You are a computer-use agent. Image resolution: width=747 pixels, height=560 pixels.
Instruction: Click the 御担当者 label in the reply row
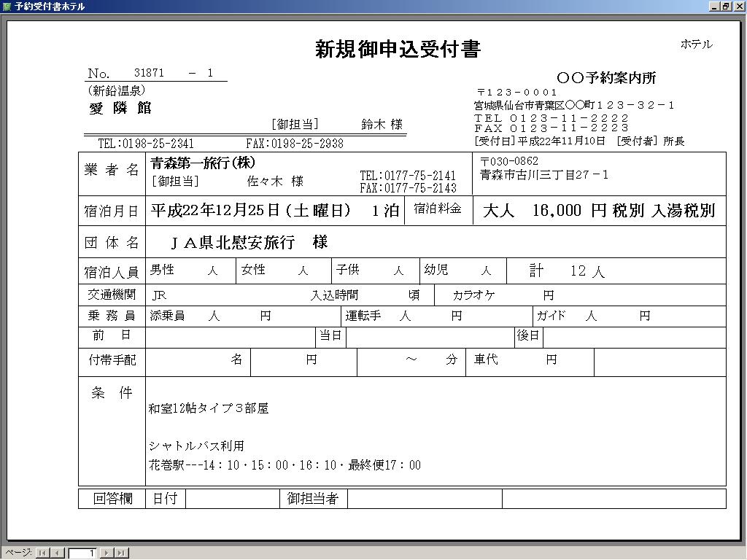312,499
